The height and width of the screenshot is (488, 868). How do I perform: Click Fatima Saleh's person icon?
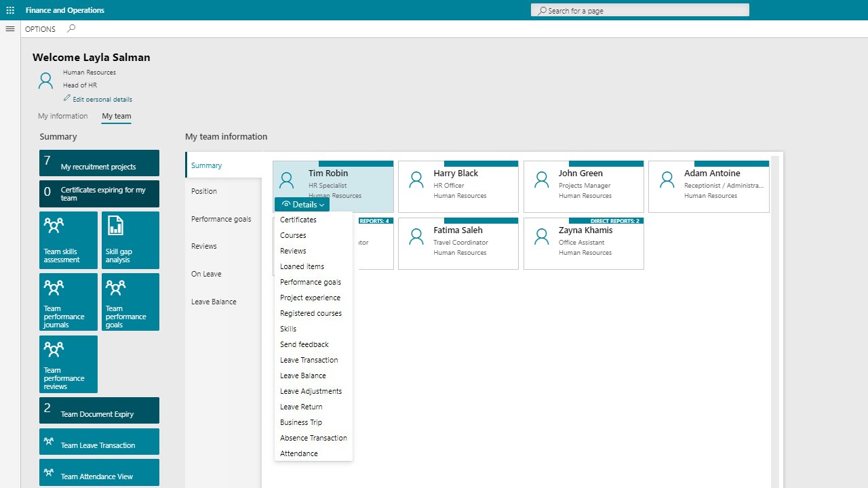[416, 237]
